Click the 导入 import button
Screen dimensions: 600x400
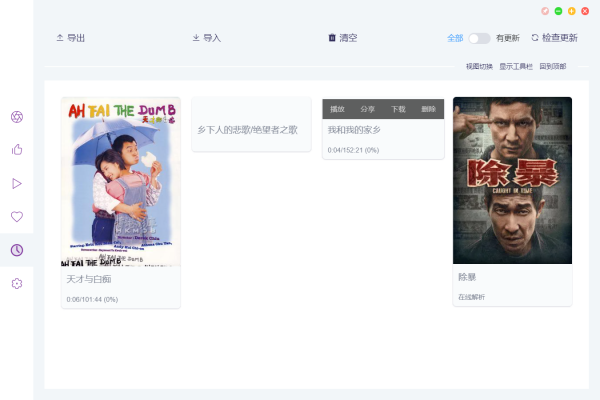[x=207, y=38]
